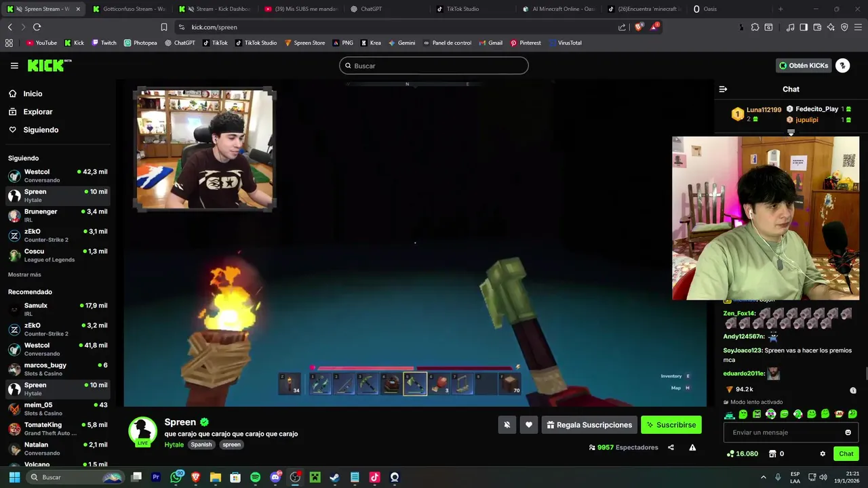Open Brave VPN shield icon
868x488 pixels.
coord(844,27)
